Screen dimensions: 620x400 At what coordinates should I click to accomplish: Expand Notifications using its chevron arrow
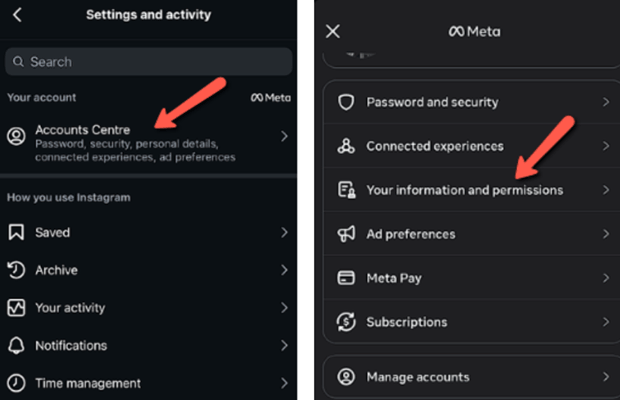coord(284,346)
